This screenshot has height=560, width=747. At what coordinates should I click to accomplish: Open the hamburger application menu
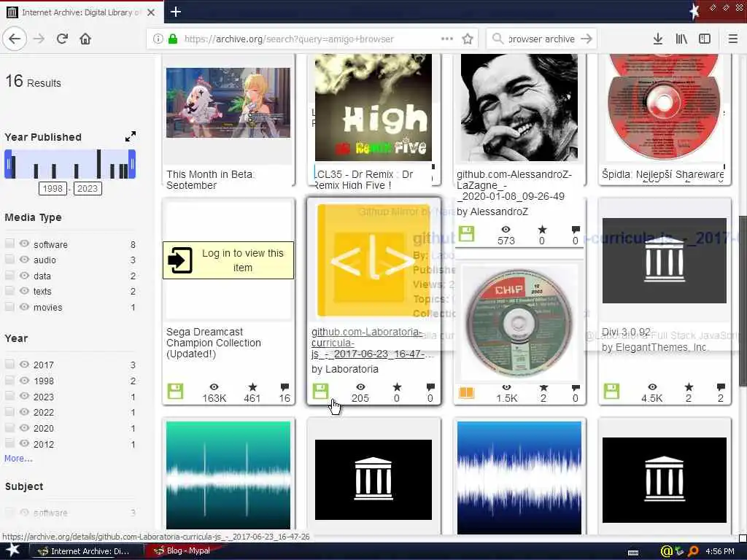(x=732, y=39)
